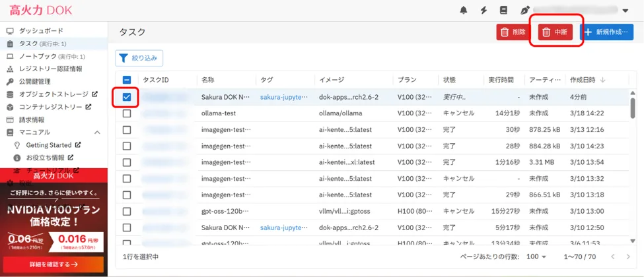The image size is (644, 277).
Task: Click 詳細を確認する in the banner
Action: coord(54,264)
